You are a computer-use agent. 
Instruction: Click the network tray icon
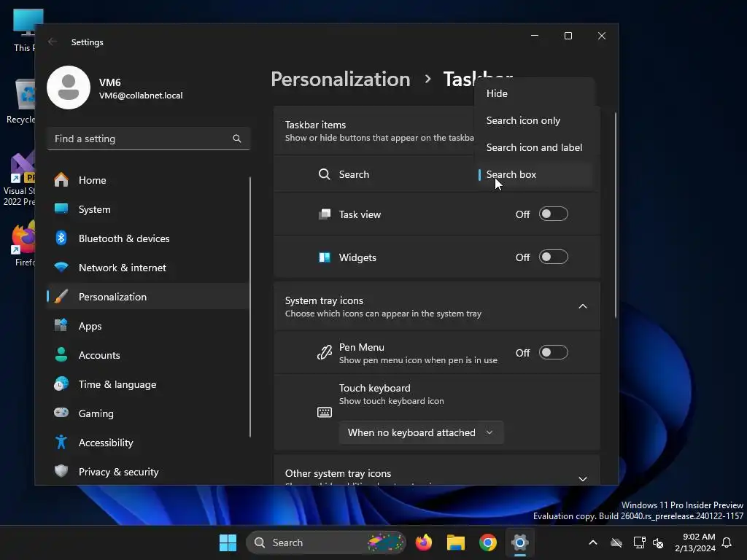pos(639,542)
